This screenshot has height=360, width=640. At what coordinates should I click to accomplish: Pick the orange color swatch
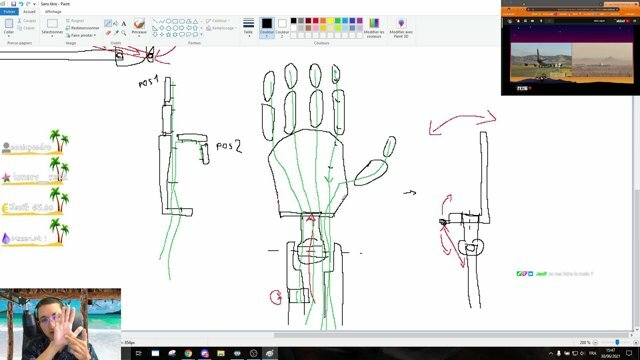pyautogui.click(x=323, y=21)
